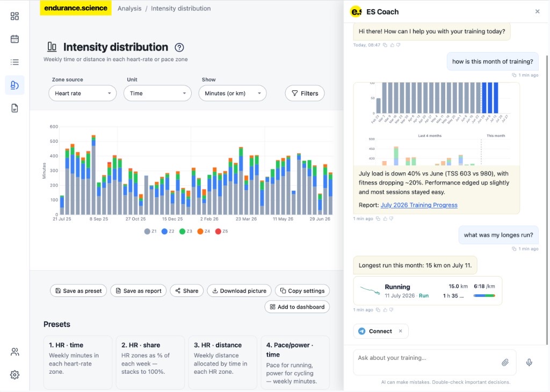Close the ES Coach panel

pyautogui.click(x=537, y=11)
